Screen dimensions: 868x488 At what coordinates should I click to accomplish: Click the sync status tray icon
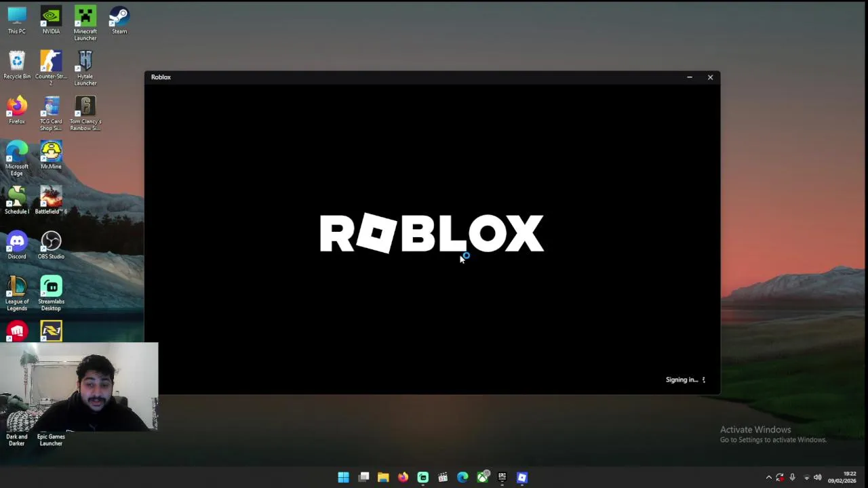click(780, 477)
